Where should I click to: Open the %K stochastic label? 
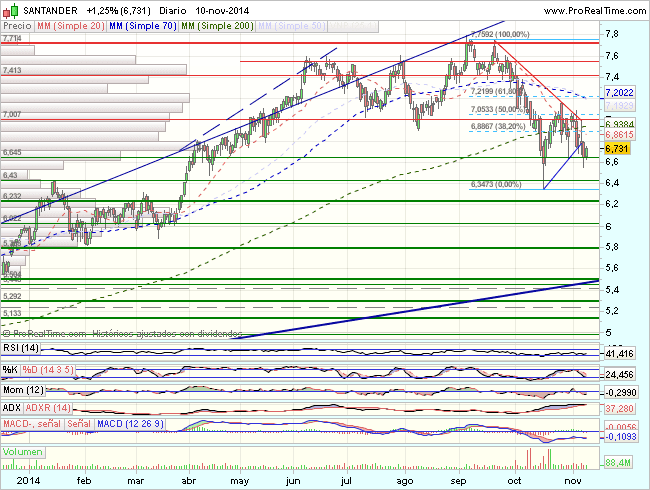10,370
